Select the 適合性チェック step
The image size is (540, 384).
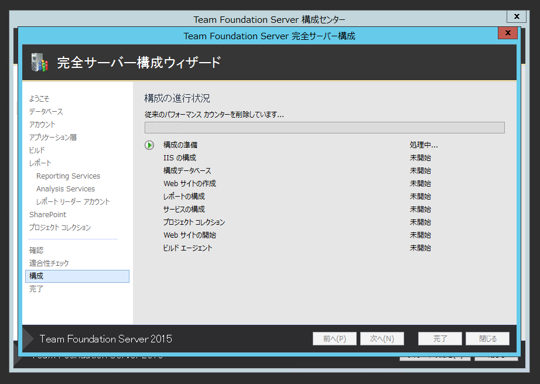pyautogui.click(x=49, y=263)
